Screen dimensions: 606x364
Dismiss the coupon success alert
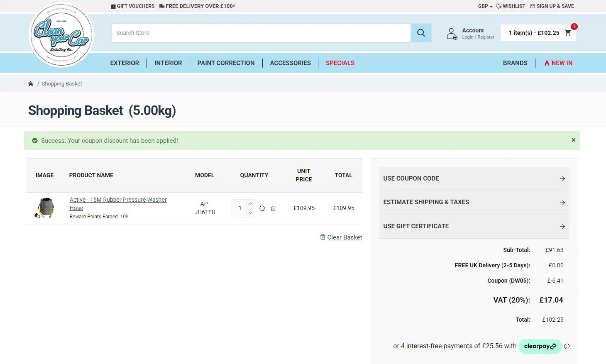tap(573, 140)
